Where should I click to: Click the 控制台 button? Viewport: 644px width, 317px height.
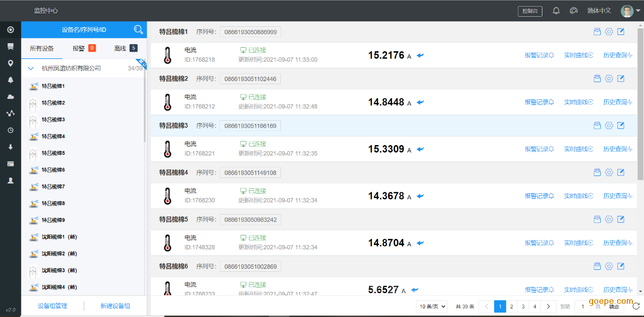click(x=530, y=11)
